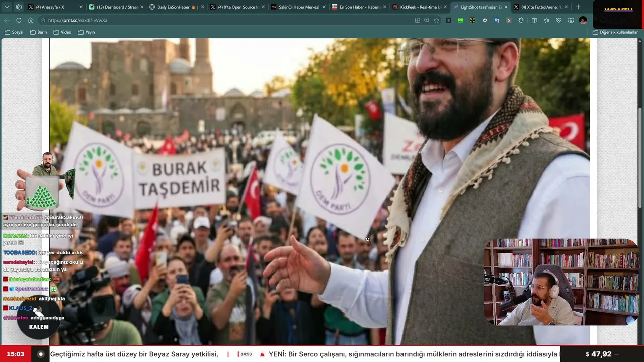Reload the current page
This screenshot has height=362, width=644.
[19, 20]
